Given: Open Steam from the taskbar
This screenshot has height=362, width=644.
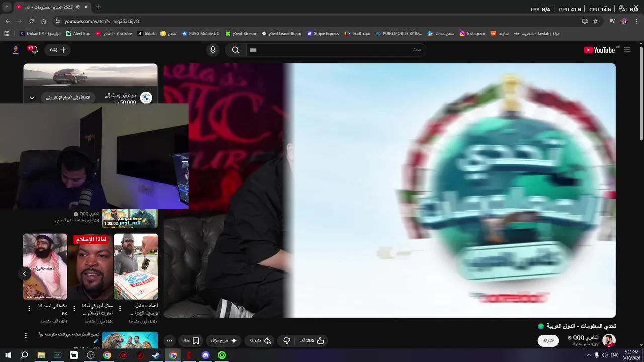Looking at the screenshot, I should 156,355.
